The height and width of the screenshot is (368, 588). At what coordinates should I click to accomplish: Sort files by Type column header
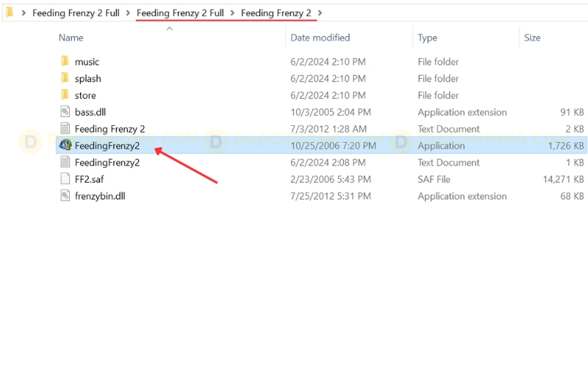[427, 38]
